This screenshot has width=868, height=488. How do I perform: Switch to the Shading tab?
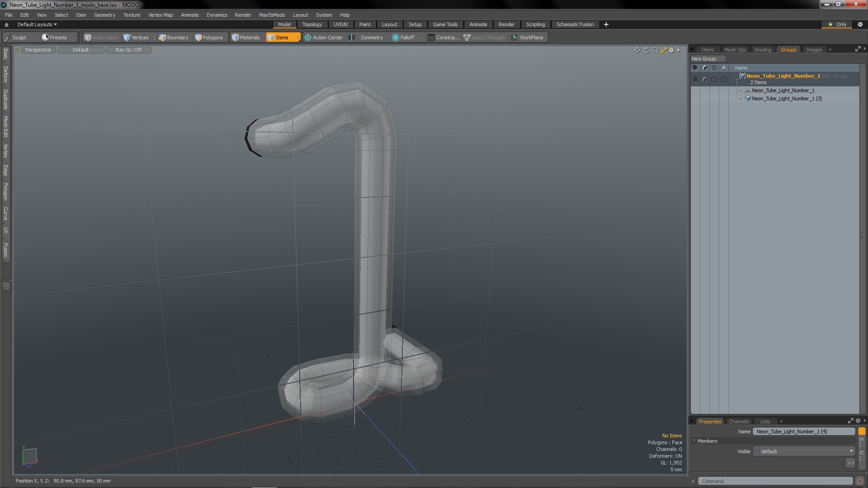coord(762,50)
